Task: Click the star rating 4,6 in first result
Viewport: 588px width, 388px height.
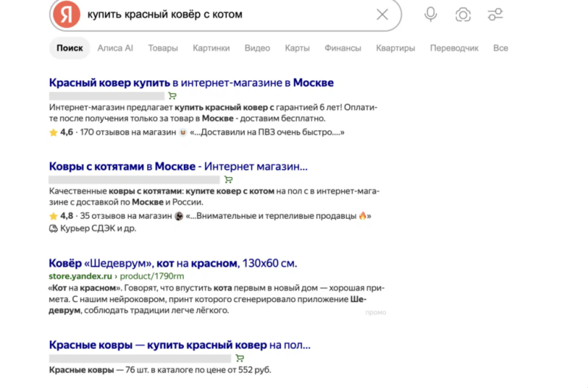Action: click(x=61, y=132)
